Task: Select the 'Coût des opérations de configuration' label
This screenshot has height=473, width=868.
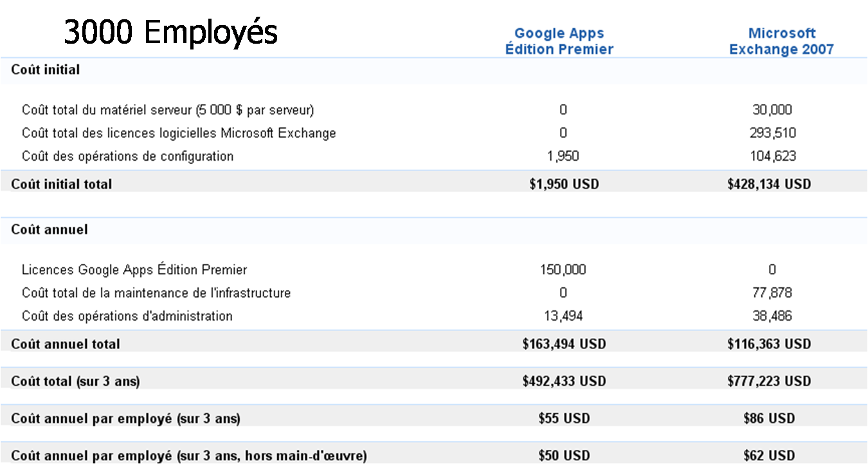Action: pos(127,156)
